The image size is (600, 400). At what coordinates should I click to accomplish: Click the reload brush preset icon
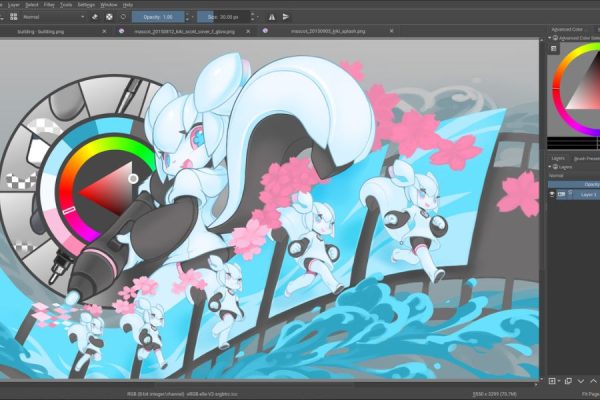(122, 17)
